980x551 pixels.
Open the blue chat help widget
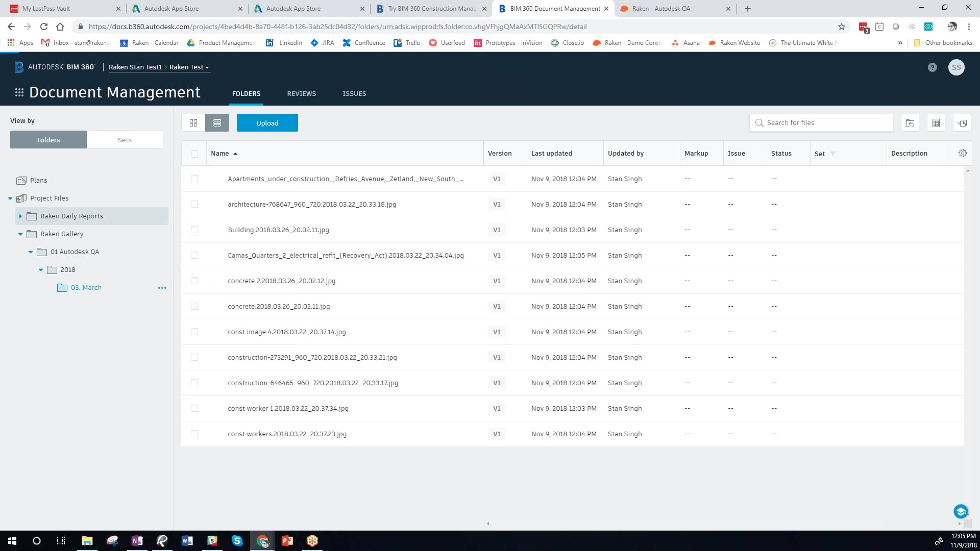(x=961, y=511)
